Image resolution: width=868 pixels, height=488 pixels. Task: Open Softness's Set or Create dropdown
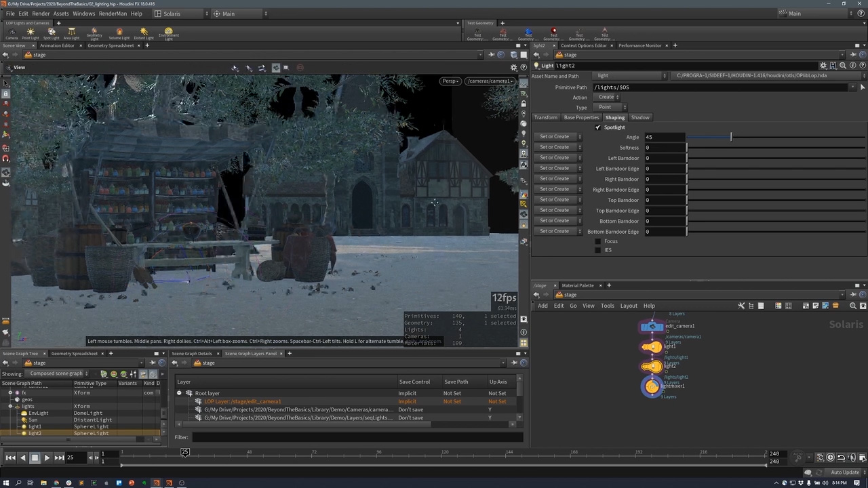(x=559, y=147)
